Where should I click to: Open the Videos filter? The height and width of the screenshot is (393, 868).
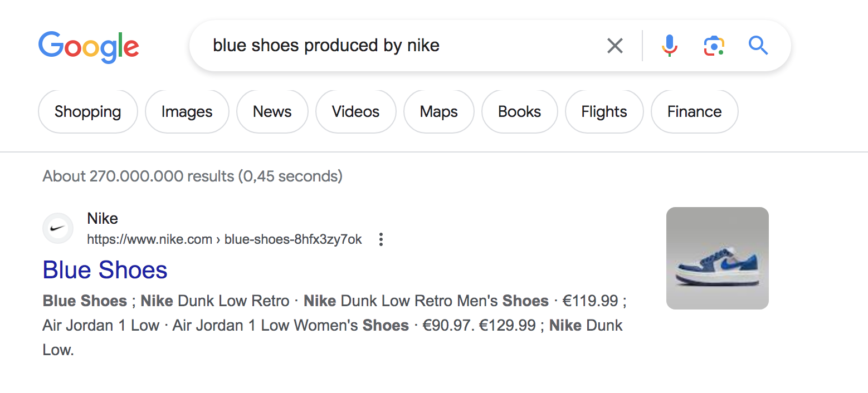(355, 111)
